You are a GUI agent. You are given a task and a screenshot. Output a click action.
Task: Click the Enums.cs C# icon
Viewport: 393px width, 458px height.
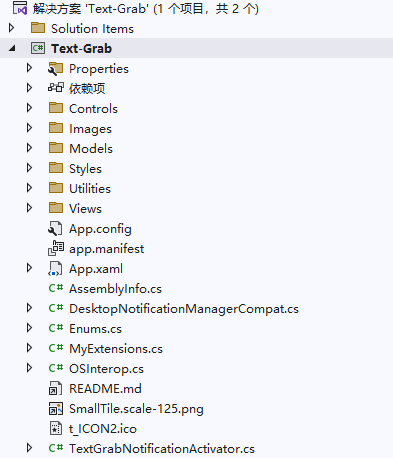(56, 328)
